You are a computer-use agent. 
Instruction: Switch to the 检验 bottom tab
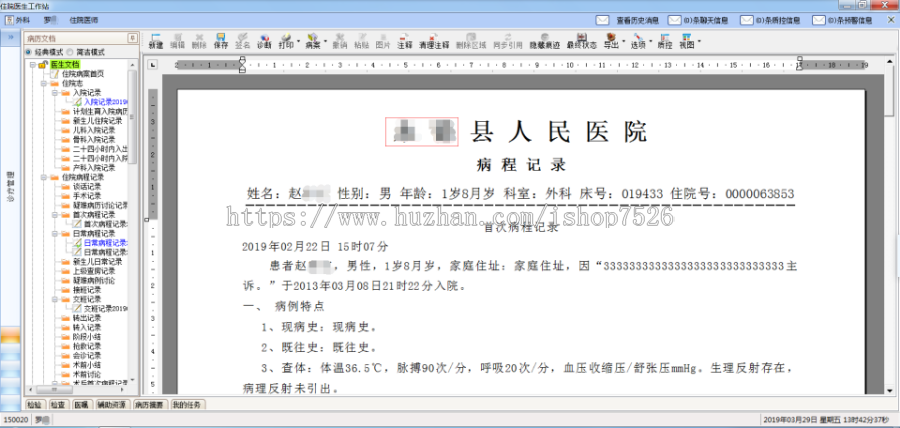(34, 405)
